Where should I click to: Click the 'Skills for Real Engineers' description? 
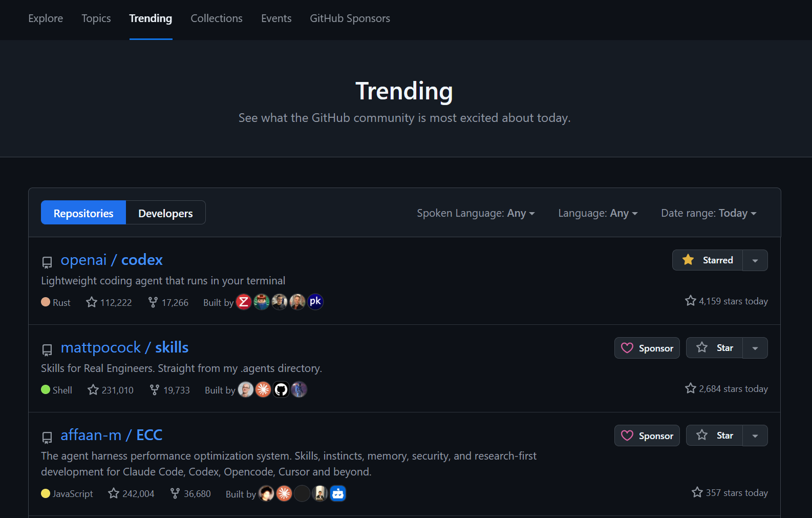(182, 368)
